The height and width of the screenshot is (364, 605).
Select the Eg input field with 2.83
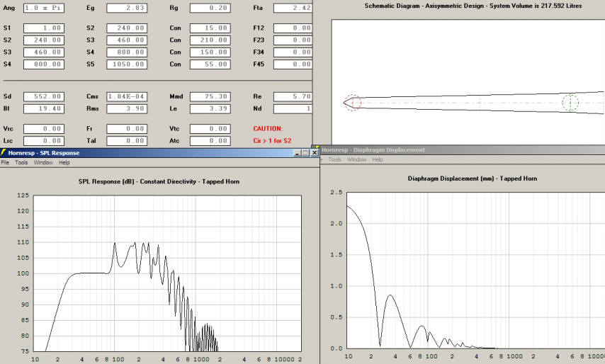[127, 8]
